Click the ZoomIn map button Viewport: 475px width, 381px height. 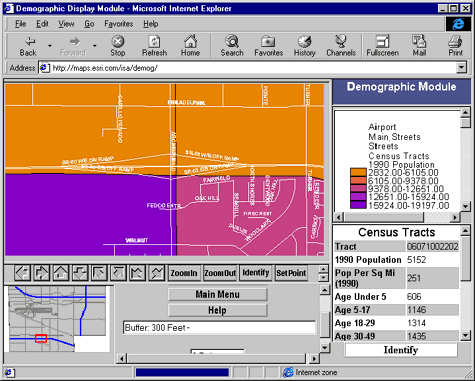(184, 273)
